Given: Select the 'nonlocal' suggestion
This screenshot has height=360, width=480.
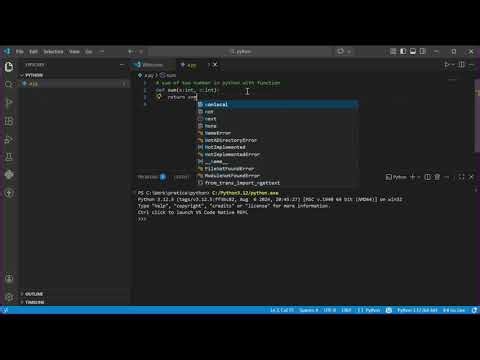Looking at the screenshot, I should (x=278, y=105).
